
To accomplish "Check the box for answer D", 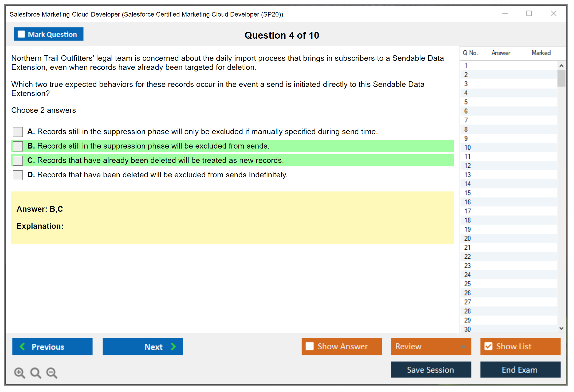I will (x=18, y=175).
